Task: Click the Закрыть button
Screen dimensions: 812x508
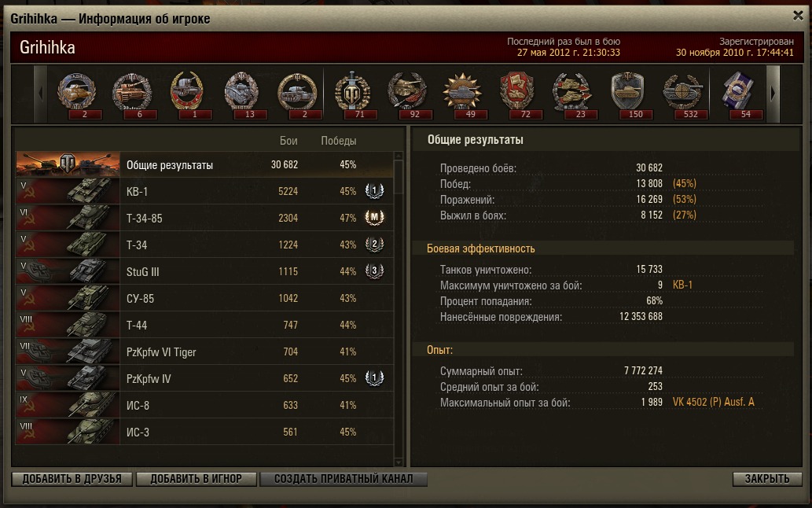Action: tap(767, 479)
